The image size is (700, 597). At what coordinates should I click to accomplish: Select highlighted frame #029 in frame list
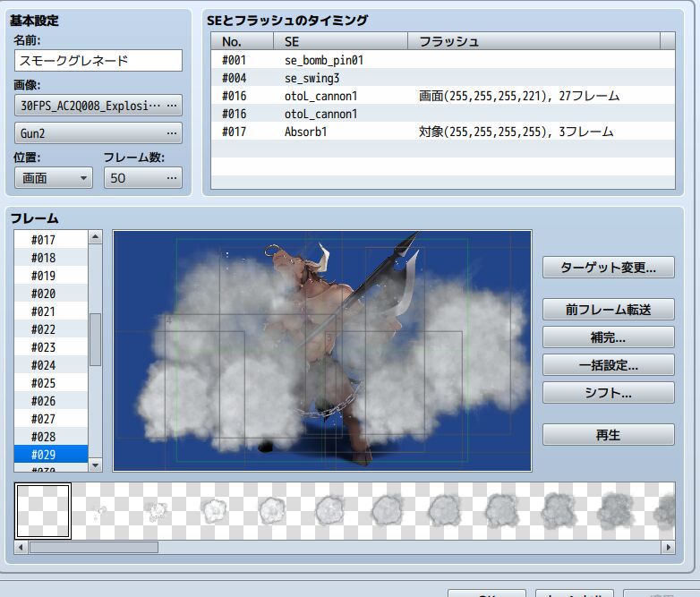click(51, 454)
